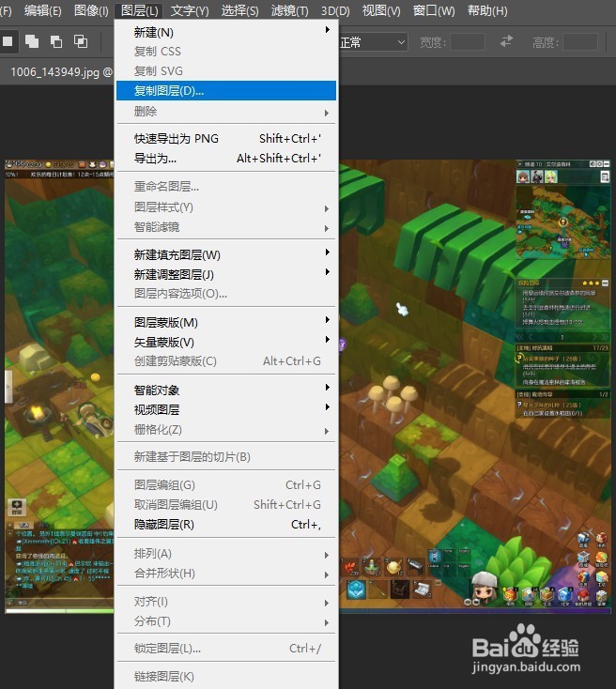Open the 图像(I) menu
The width and height of the screenshot is (616, 689).
(91, 10)
